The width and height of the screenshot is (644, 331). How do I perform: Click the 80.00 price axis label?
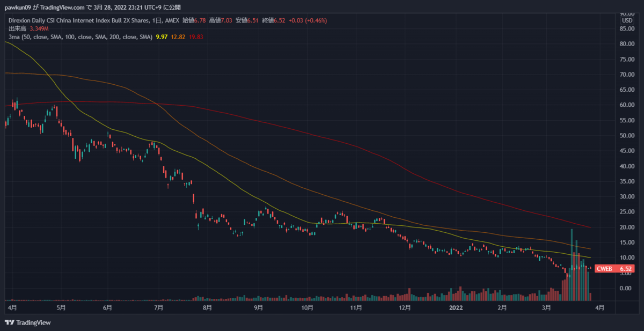[627, 44]
